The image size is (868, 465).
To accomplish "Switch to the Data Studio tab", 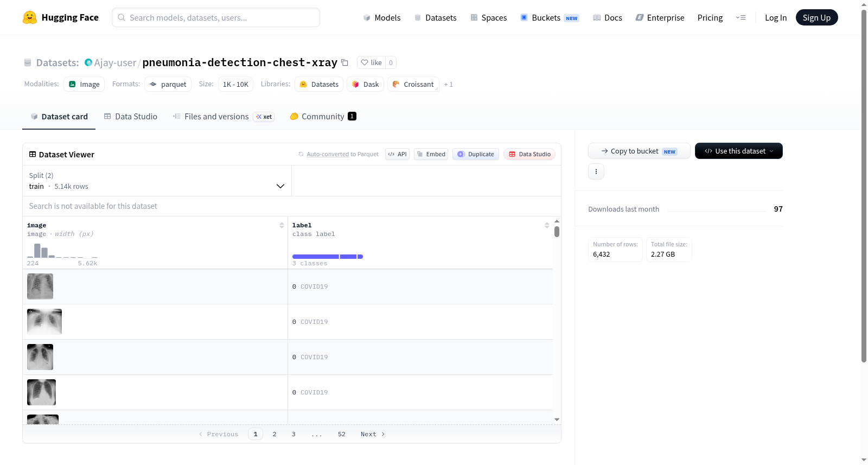I will (131, 117).
